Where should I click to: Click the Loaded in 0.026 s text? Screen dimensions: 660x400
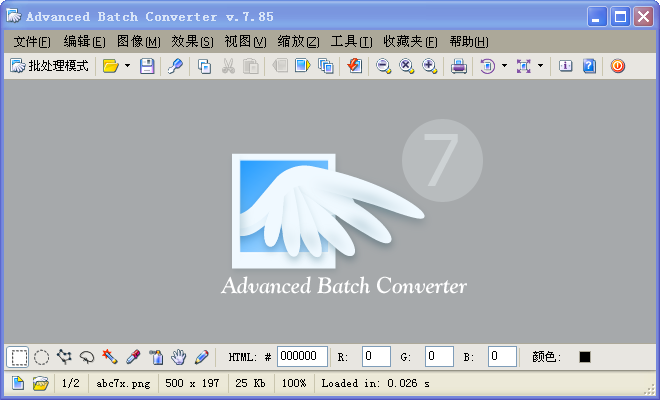[375, 383]
